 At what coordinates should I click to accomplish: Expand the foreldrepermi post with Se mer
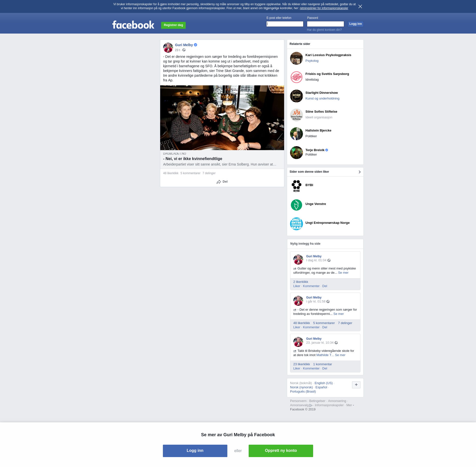338,314
